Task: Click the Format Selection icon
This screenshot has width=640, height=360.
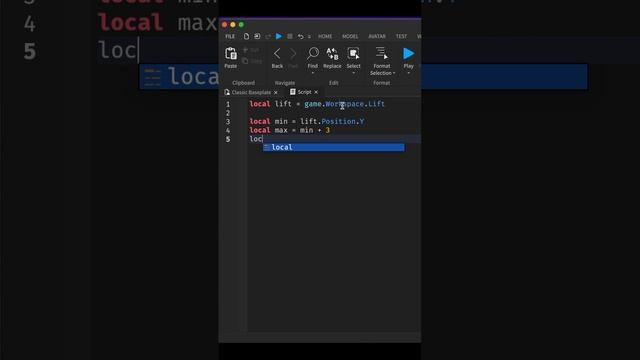Action: [x=382, y=53]
